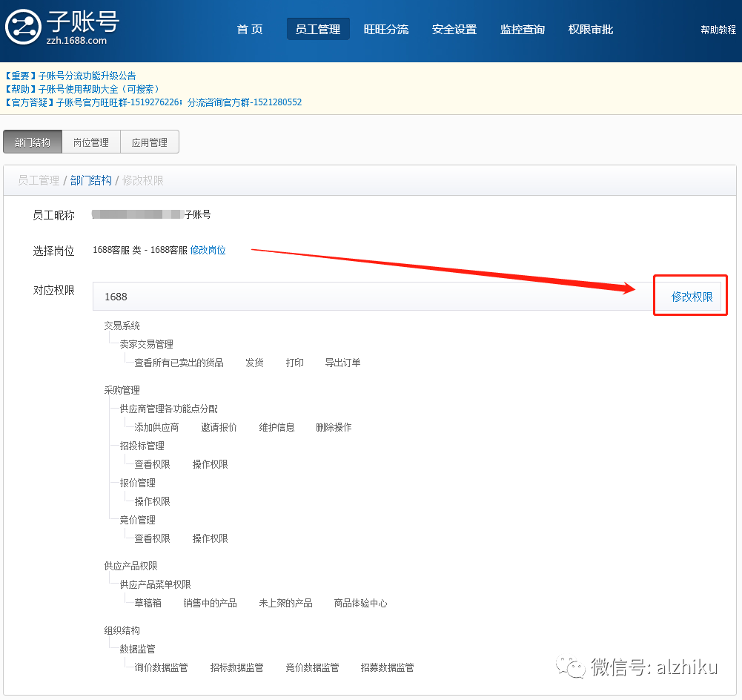Click the 修改岗位 link

pyautogui.click(x=208, y=250)
